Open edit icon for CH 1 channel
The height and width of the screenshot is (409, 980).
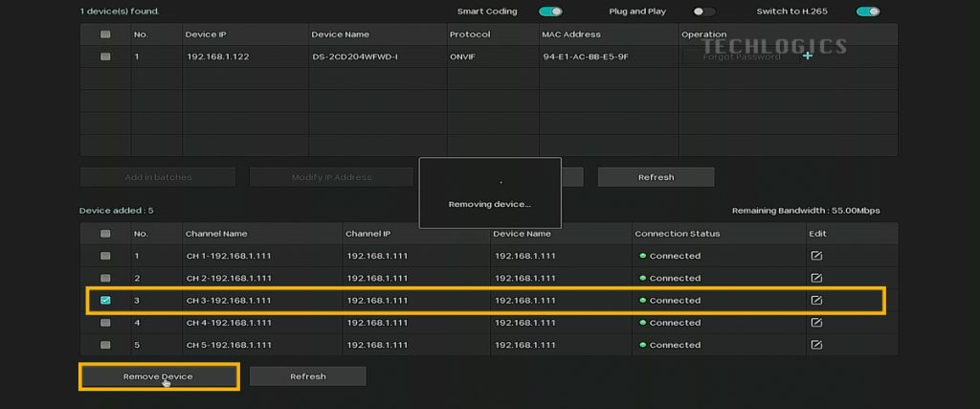(x=816, y=256)
